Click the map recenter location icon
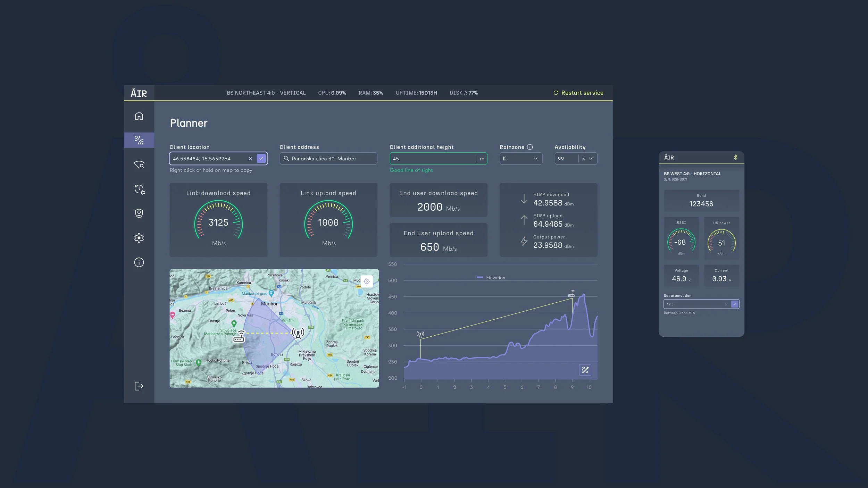The height and width of the screenshot is (488, 868). [x=367, y=281]
